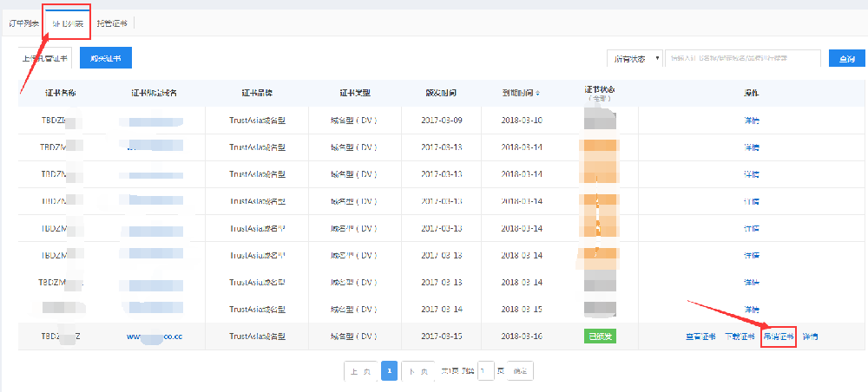Open 详情 for the row expiring 2018-03-10
The image size is (868, 392).
[x=751, y=121]
